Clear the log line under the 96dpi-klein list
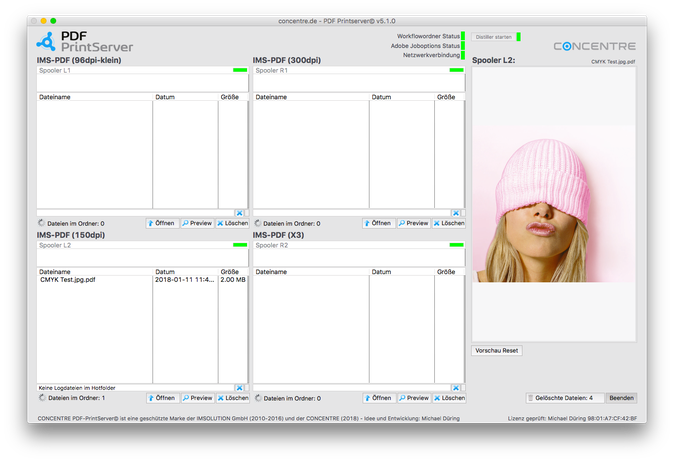 239,213
